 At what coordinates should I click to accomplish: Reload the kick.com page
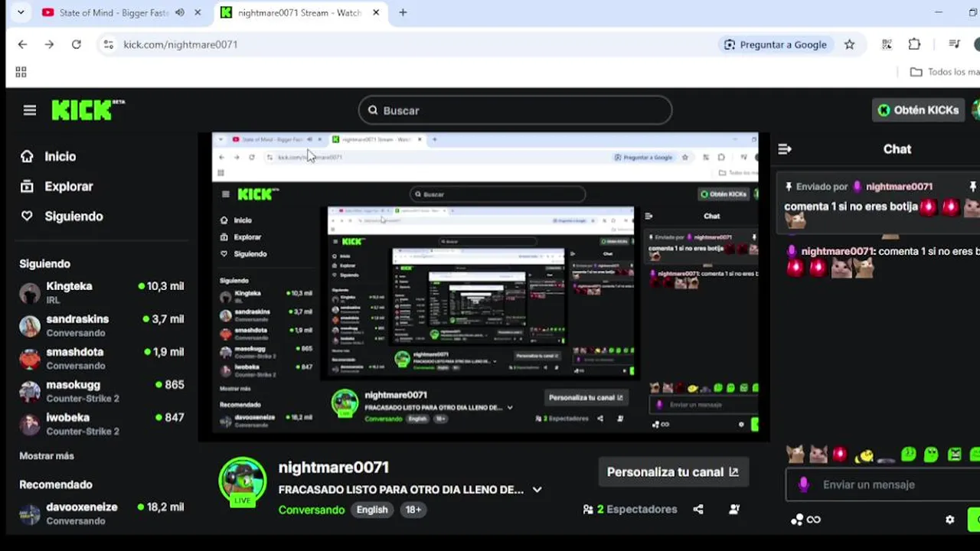tap(77, 44)
